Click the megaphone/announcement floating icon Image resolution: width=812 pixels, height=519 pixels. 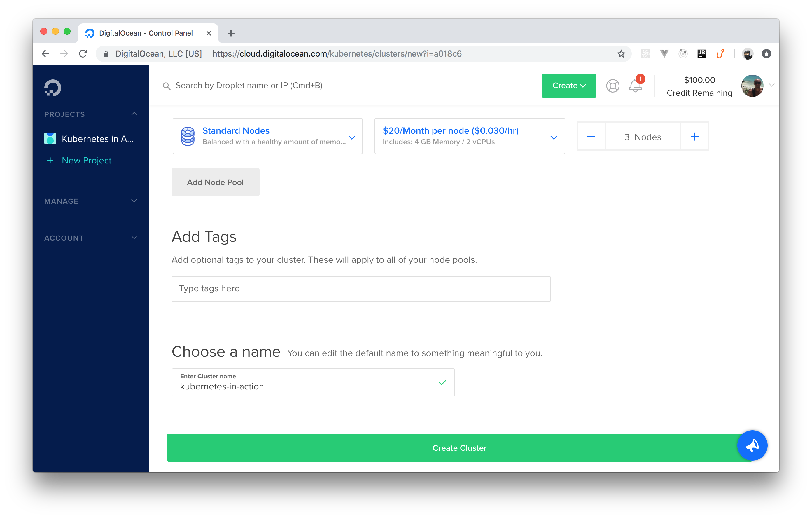coord(753,445)
